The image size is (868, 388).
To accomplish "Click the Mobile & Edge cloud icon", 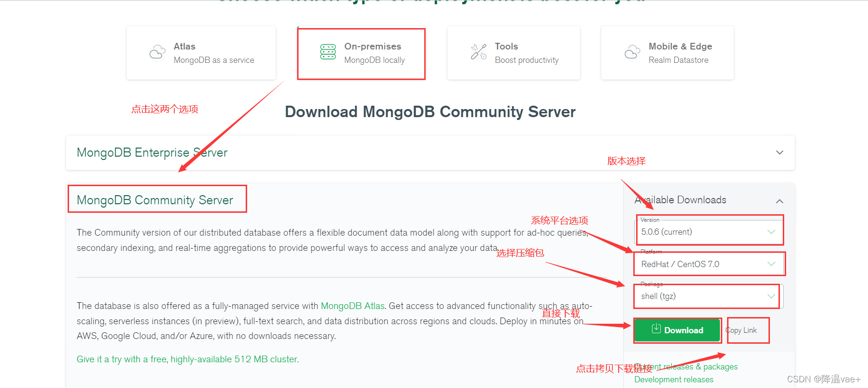I will 632,52.
